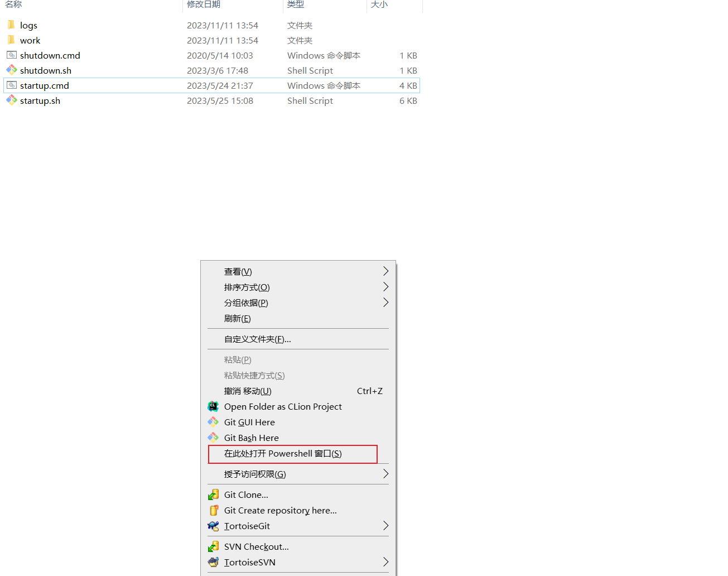Viewport: 728px width, 576px height.
Task: Open the TortoiseSVN menu entry
Action: (298, 562)
